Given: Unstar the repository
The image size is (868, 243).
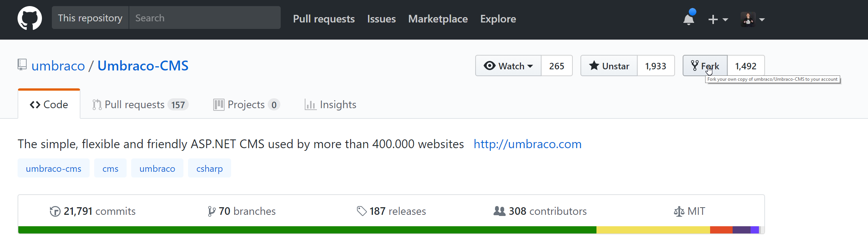Looking at the screenshot, I should pyautogui.click(x=609, y=66).
